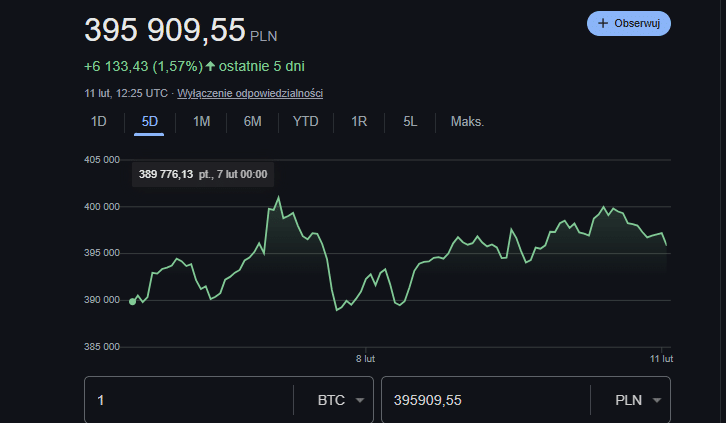This screenshot has width=726, height=423.
Task: Click the 389 776,13 chart tooltip
Action: coord(203,174)
